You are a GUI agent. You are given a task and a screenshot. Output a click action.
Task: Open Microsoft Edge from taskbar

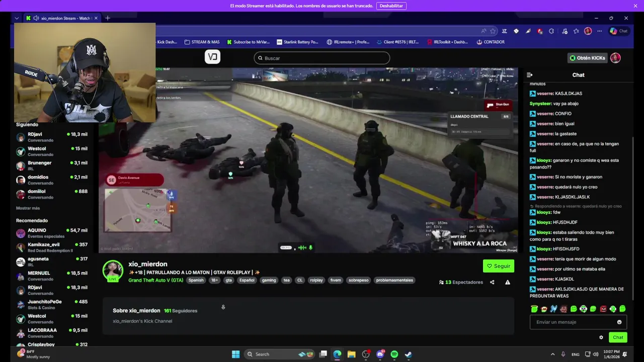337,354
